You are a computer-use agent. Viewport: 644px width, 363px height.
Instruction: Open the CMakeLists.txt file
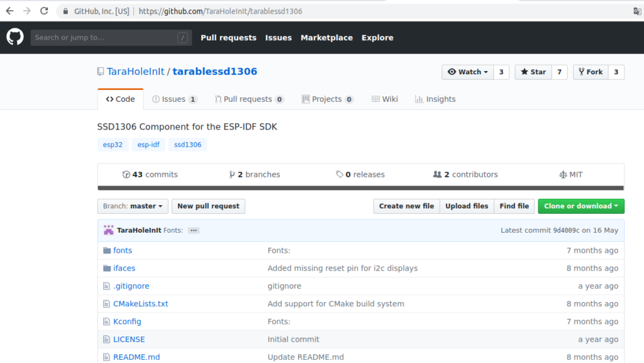140,304
